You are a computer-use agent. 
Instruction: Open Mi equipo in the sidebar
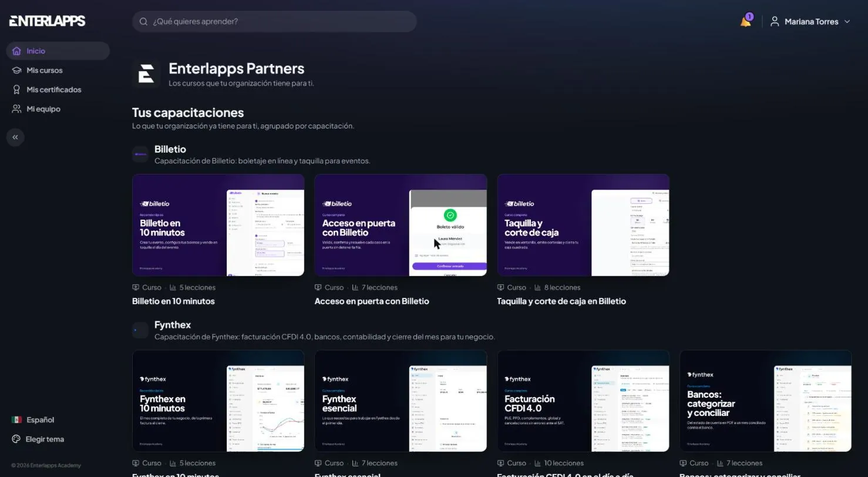(x=58, y=109)
